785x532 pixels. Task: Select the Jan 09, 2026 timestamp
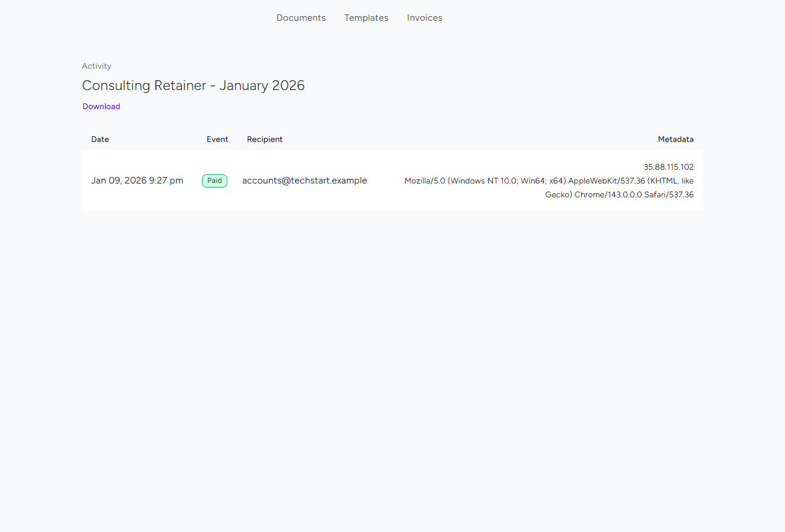point(137,181)
